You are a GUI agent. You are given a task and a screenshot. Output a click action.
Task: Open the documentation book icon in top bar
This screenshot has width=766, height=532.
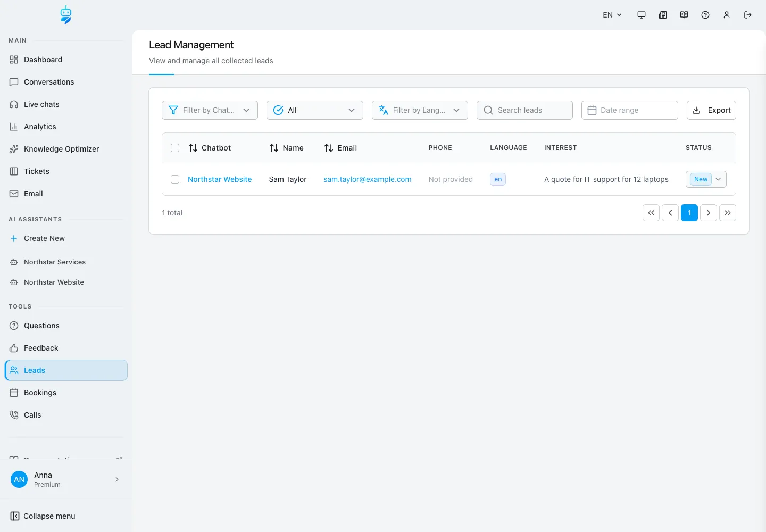[684, 15]
